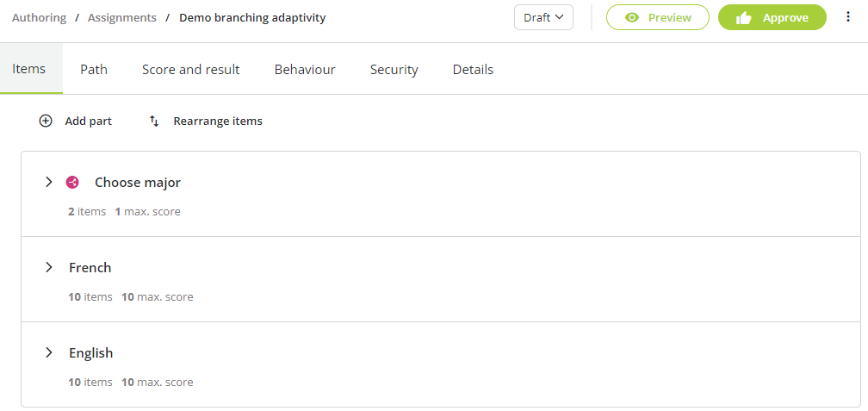Expand the Choose major part
This screenshot has height=411, width=868.
(x=49, y=182)
